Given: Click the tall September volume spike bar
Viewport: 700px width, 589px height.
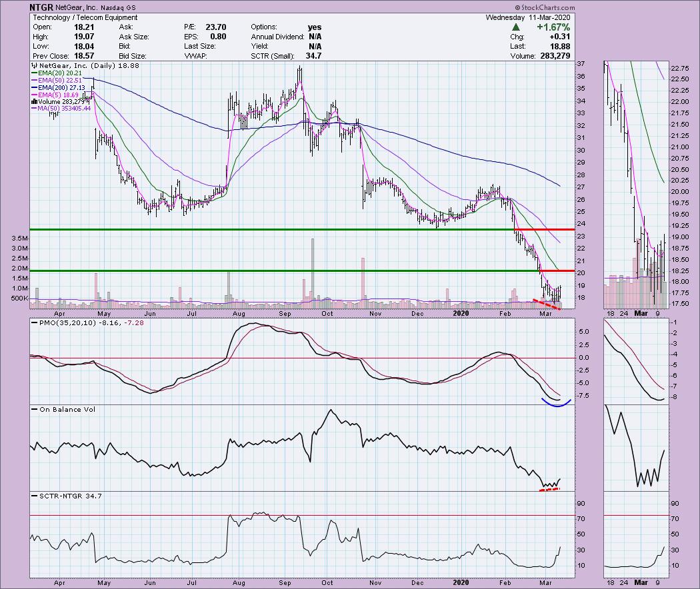Looking at the screenshot, I should pos(313,273).
